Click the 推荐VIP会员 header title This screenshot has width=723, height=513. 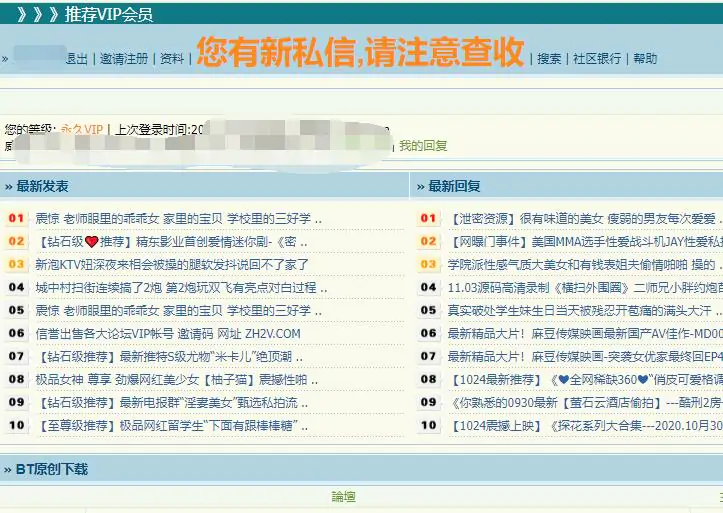point(108,14)
